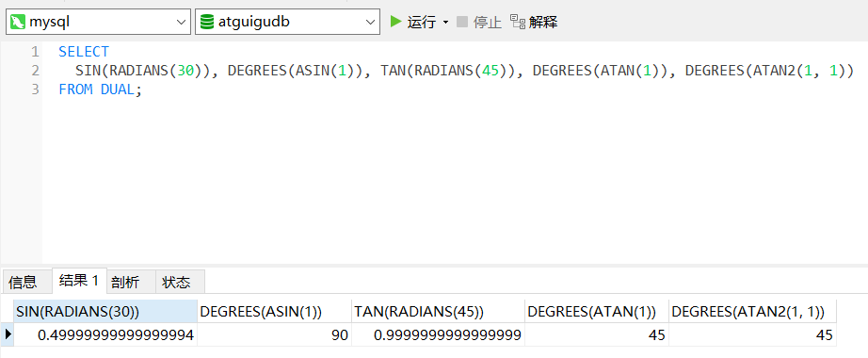Click the cell 0.9999999999999999
The height and width of the screenshot is (358, 868).
[x=438, y=335]
